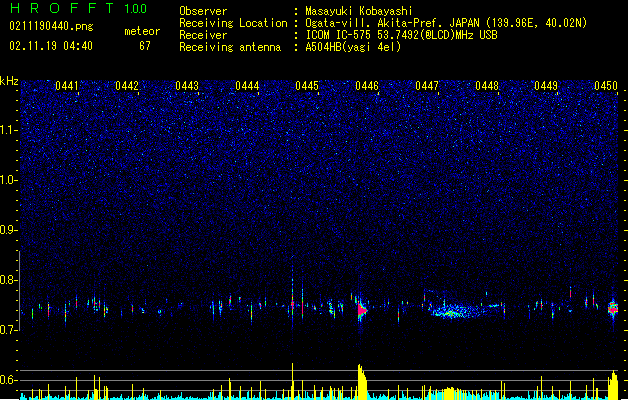Click the bright echo near 0450
The height and width of the screenshot is (400, 629).
[613, 309]
